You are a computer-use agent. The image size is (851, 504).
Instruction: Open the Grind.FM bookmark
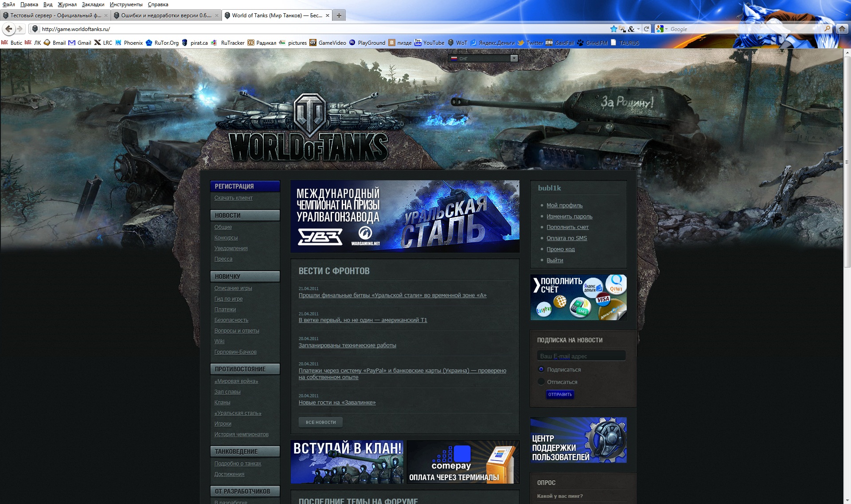pos(592,43)
